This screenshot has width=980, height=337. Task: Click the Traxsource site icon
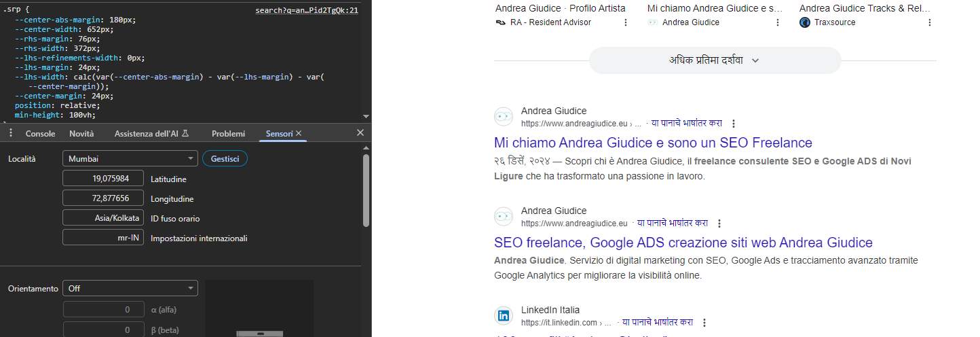pyautogui.click(x=805, y=22)
